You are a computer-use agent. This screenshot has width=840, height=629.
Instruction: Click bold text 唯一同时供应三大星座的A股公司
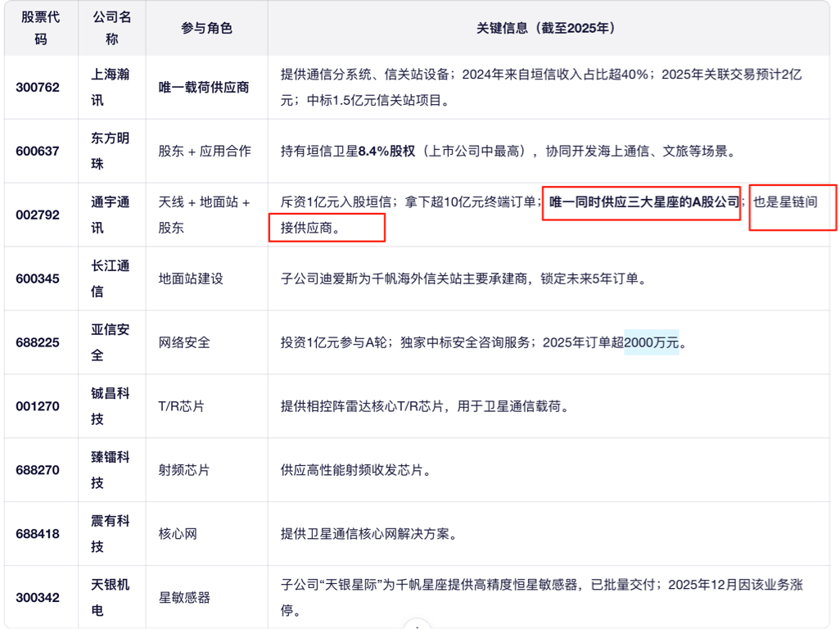point(644,202)
